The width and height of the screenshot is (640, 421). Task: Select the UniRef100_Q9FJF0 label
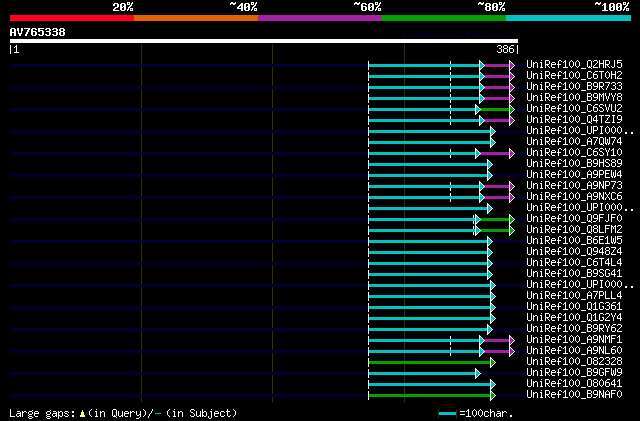point(574,219)
